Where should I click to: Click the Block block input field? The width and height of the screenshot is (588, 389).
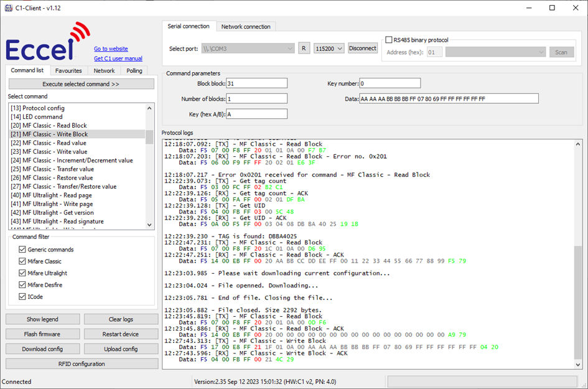tap(256, 83)
